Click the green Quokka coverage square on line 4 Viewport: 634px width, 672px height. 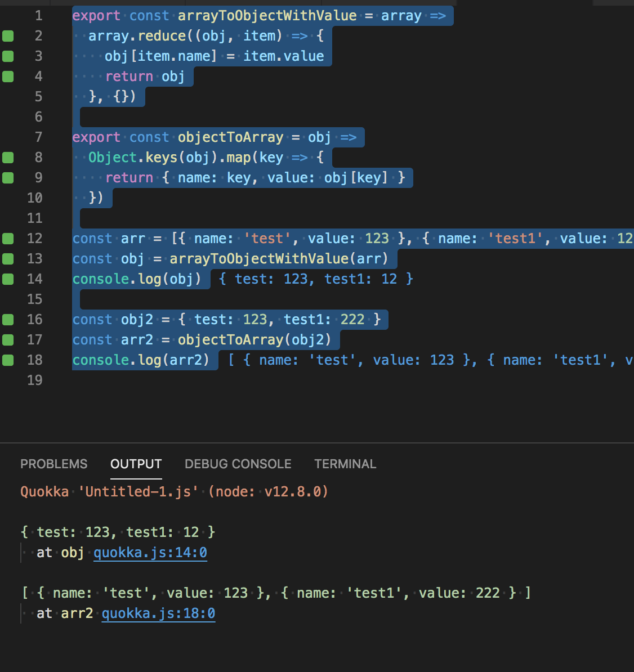8,76
